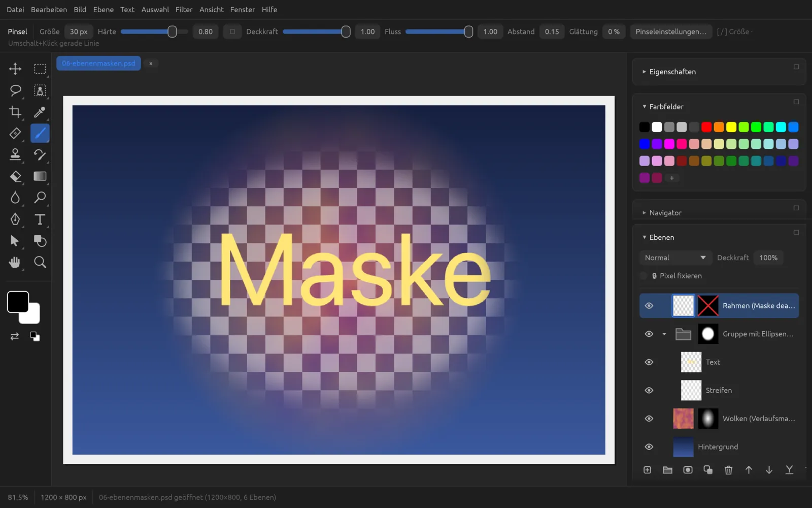Select the Eraser tool
812x508 pixels.
click(15, 176)
